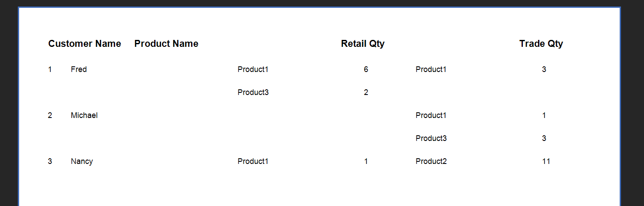Click the Product Name column header
This screenshot has width=644, height=206.
tap(166, 44)
